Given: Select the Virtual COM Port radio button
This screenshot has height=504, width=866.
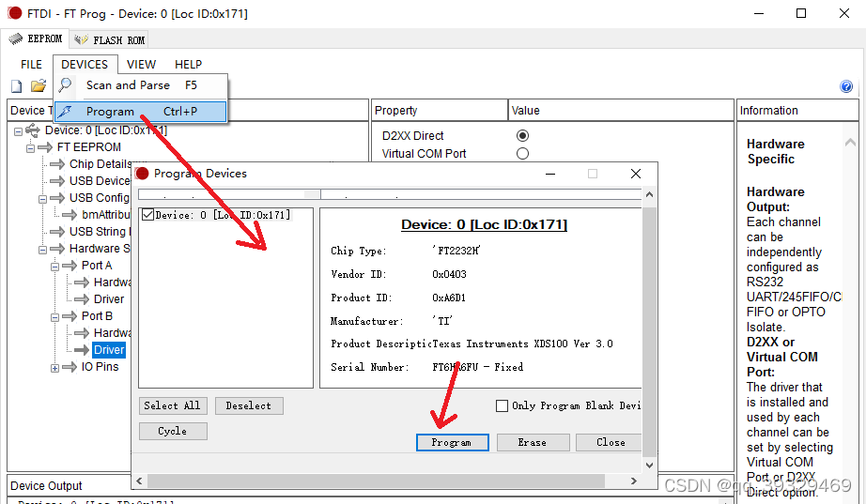Looking at the screenshot, I should pyautogui.click(x=522, y=154).
